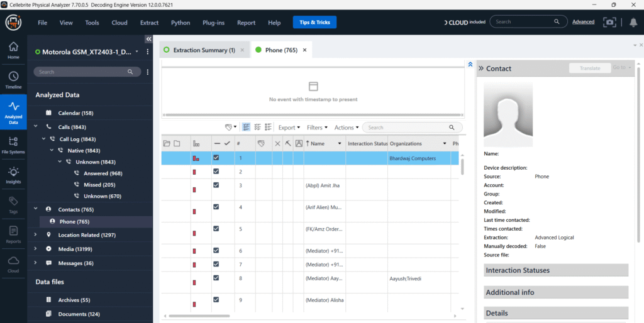Open the File Systems sidebar view

pyautogui.click(x=13, y=145)
